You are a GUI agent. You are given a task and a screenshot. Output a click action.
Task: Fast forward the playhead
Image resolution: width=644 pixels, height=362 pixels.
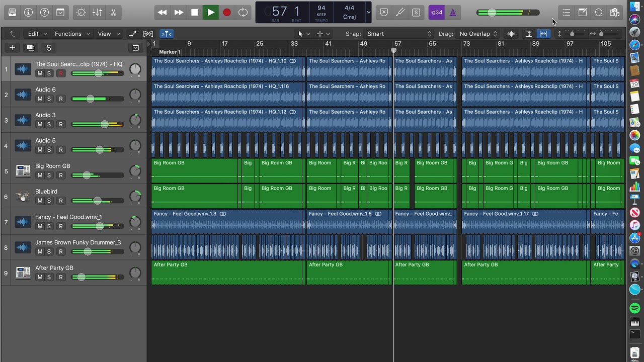click(x=179, y=13)
